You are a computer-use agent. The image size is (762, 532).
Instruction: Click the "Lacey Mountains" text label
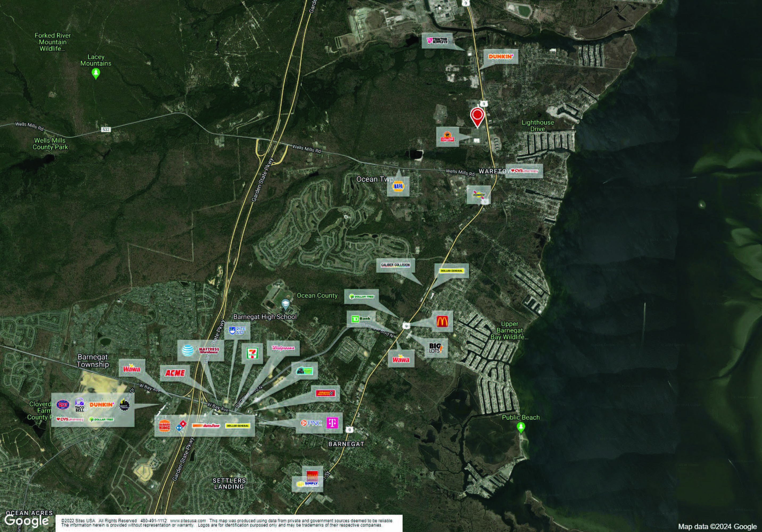(96, 60)
